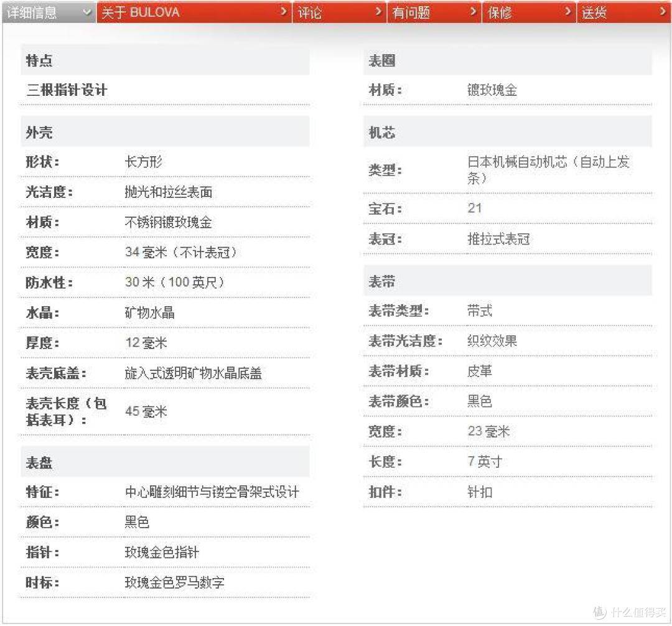Click the 时标 label

click(42, 582)
